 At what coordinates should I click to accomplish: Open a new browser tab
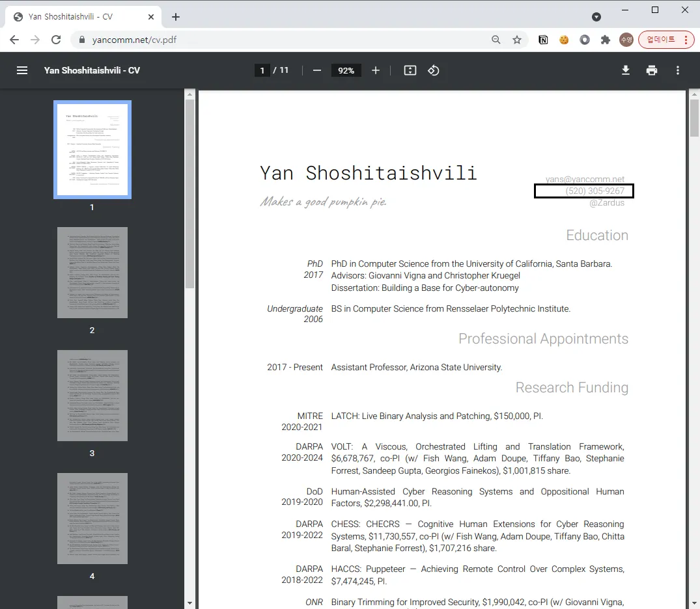tap(176, 17)
